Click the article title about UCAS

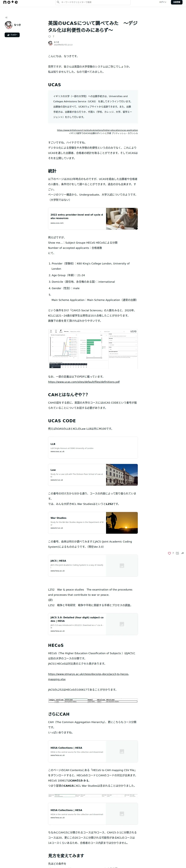93,27
